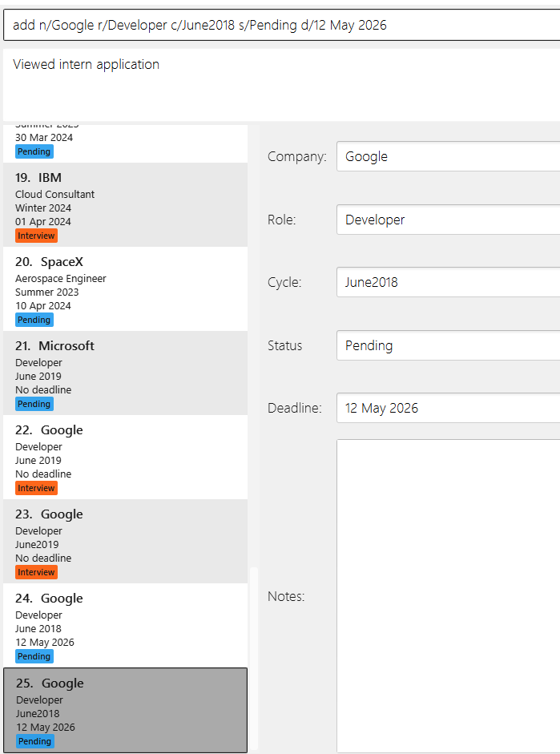Image resolution: width=560 pixels, height=754 pixels.
Task: Click the Pending tag on SpaceX entry
Action: pos(34,320)
